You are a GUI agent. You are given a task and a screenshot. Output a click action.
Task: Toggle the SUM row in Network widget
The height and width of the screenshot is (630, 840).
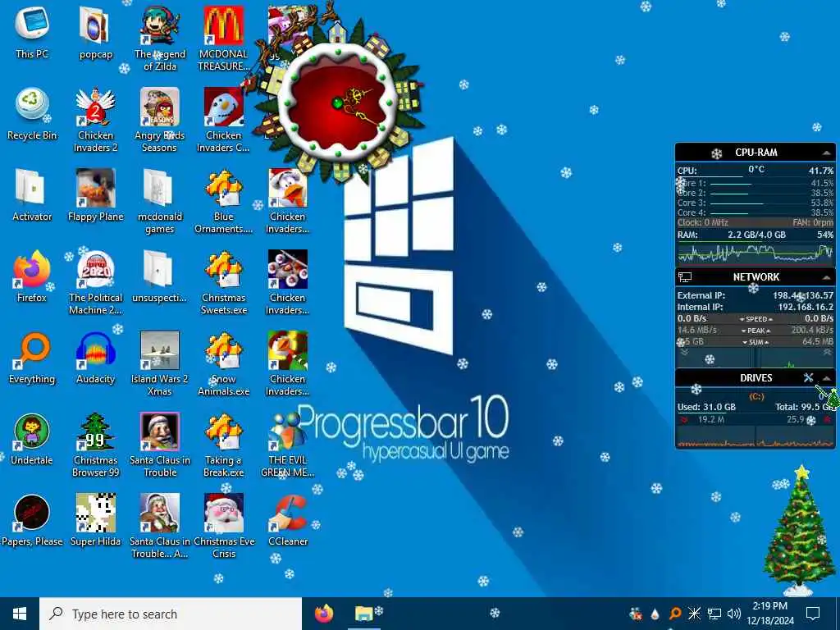tap(756, 342)
